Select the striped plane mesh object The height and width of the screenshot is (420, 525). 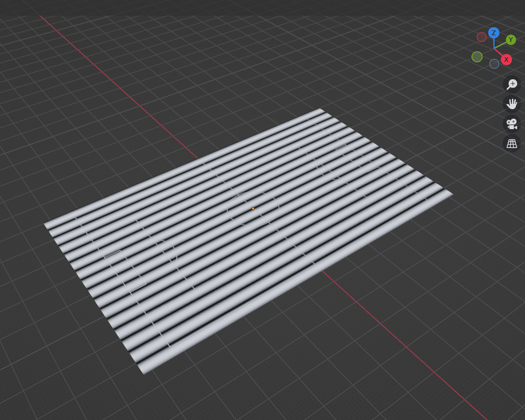pos(248,241)
